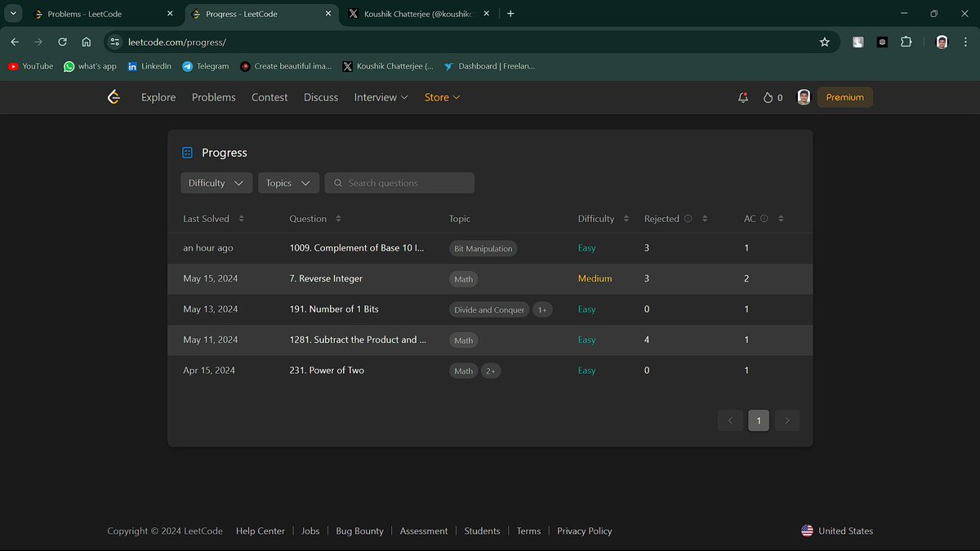Select page 1 in pagination
The width and height of the screenshot is (980, 551).
point(759,420)
